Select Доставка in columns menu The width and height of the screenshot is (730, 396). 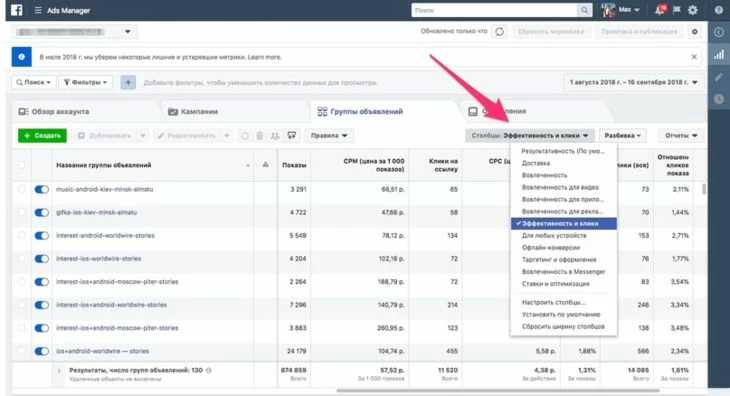pyautogui.click(x=535, y=163)
